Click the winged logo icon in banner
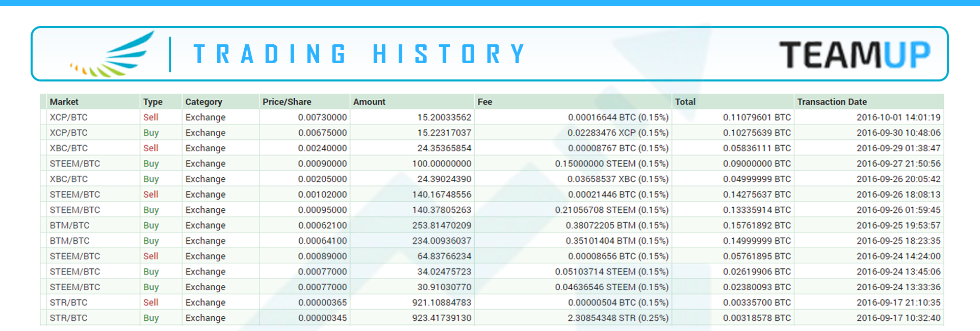 [112, 54]
